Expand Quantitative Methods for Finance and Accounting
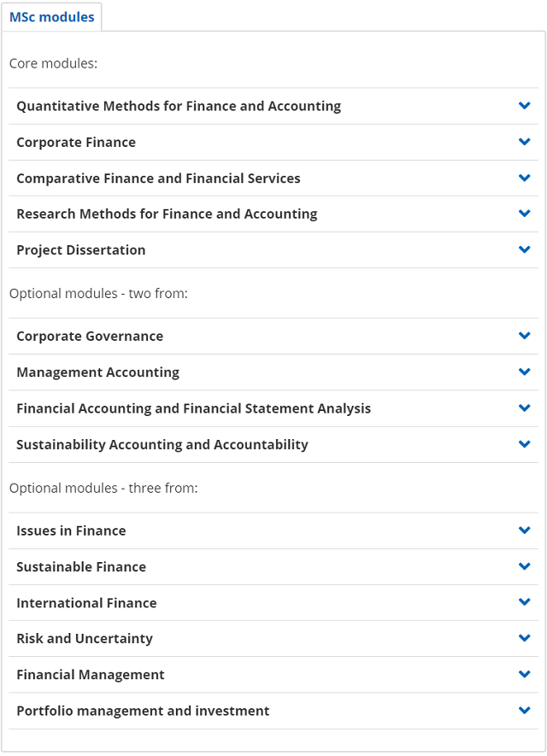The height and width of the screenshot is (756, 547). (x=273, y=106)
